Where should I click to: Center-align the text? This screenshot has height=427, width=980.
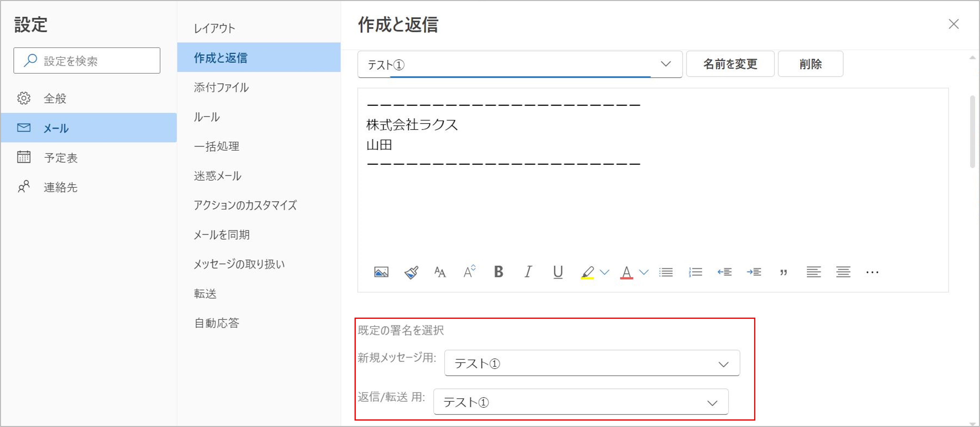843,272
